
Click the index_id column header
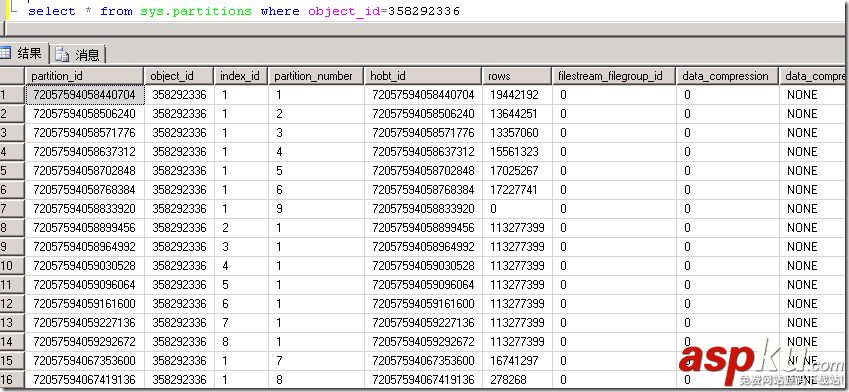pos(241,76)
